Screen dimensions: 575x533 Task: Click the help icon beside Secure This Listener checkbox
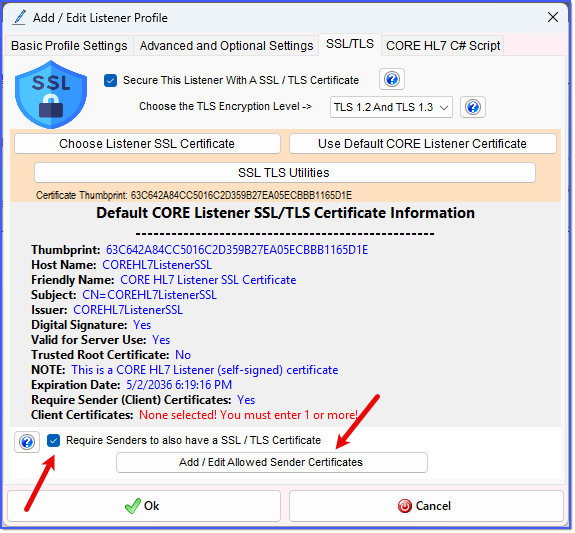pos(392,79)
